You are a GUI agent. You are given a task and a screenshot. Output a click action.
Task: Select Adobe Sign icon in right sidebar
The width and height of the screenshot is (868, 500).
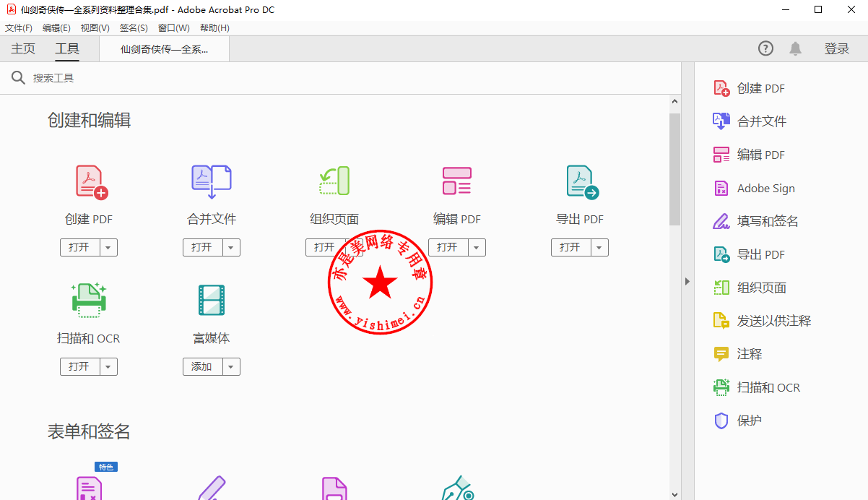click(721, 188)
